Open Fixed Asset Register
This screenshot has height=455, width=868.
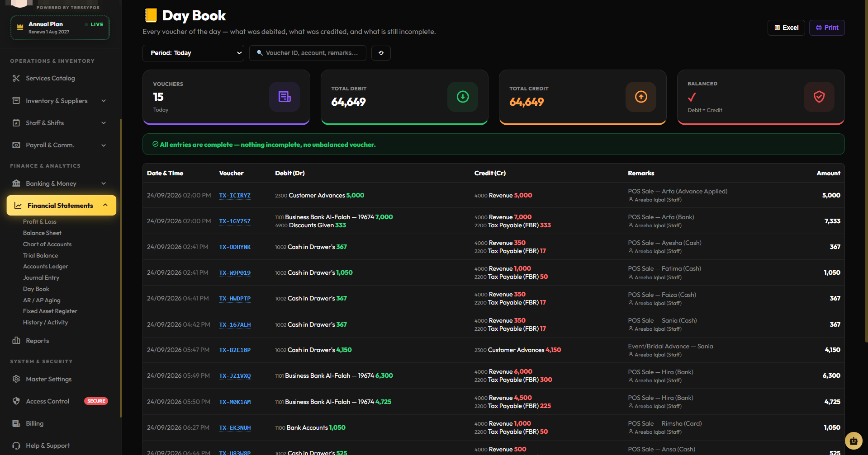(x=50, y=311)
